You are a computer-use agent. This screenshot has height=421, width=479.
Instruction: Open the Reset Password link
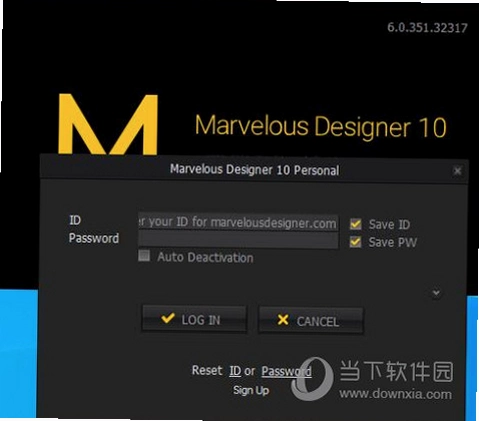pyautogui.click(x=286, y=371)
